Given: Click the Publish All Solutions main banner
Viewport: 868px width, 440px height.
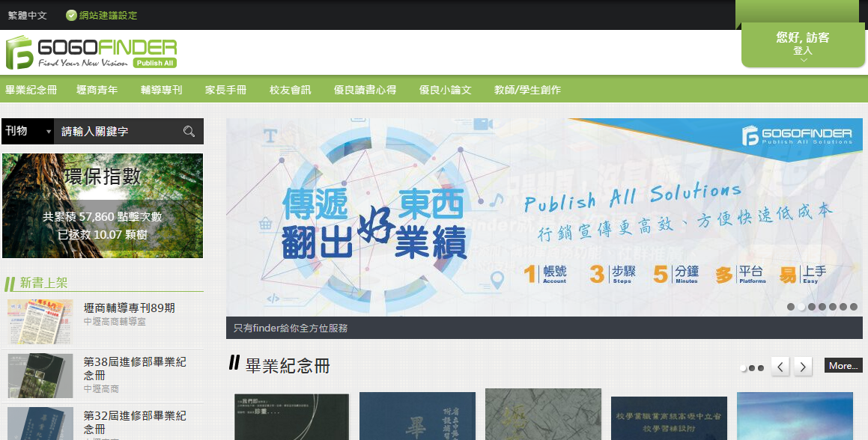Looking at the screenshot, I should 544,217.
